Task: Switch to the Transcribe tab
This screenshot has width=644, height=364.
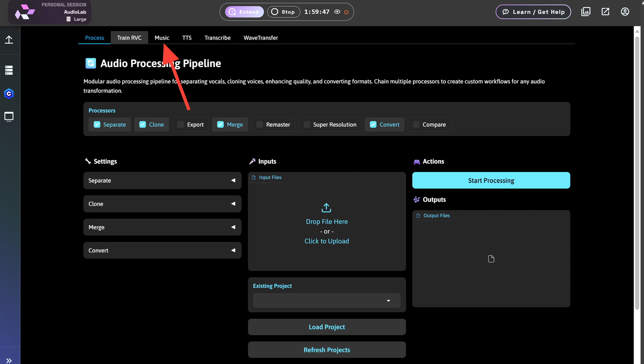Action: [217, 38]
